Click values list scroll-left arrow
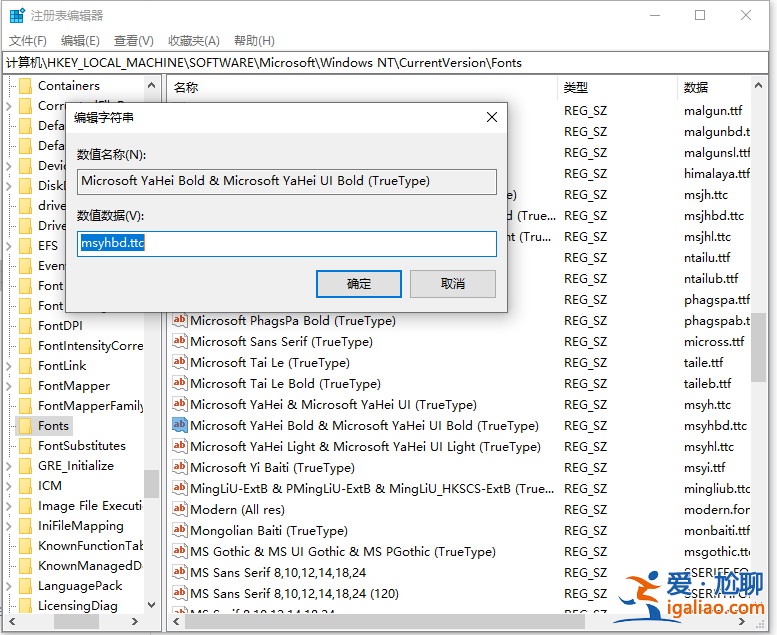This screenshot has width=777, height=635. click(x=176, y=621)
